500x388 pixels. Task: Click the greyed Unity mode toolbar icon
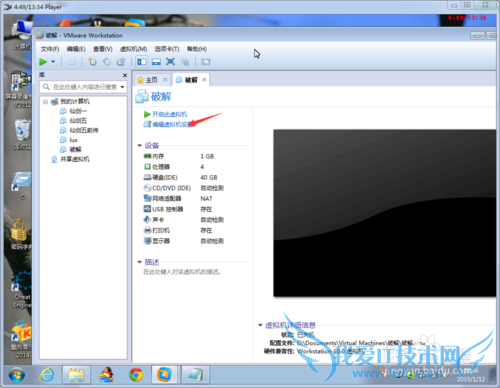coord(185,62)
